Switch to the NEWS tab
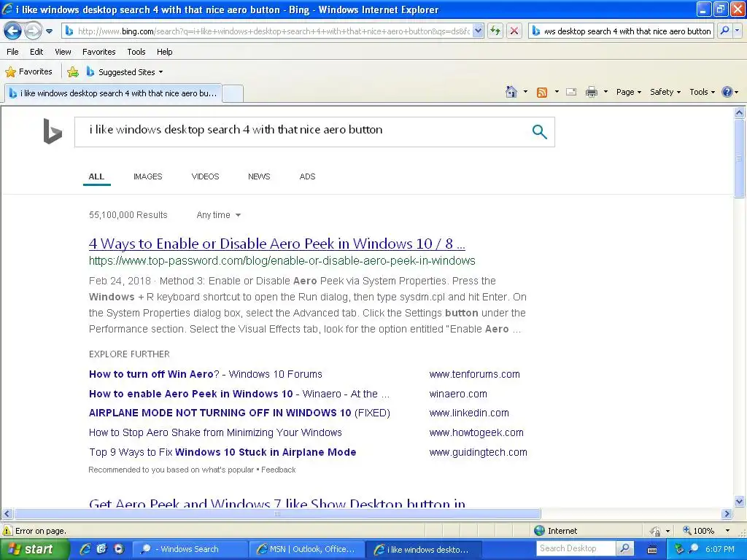Screen dimensions: 747x560 (x=259, y=176)
